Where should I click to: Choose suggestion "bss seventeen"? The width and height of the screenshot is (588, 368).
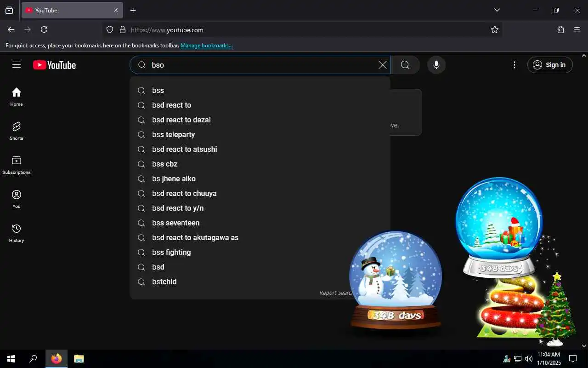pos(260,223)
